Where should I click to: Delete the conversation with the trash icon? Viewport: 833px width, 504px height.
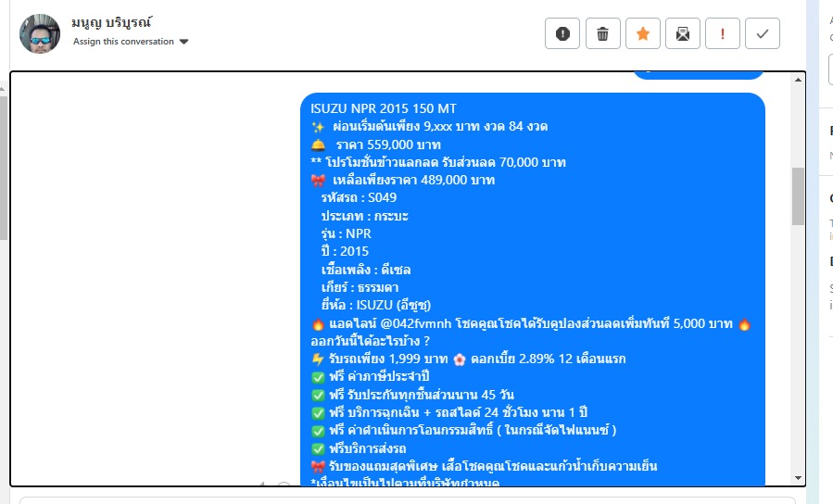pyautogui.click(x=602, y=33)
